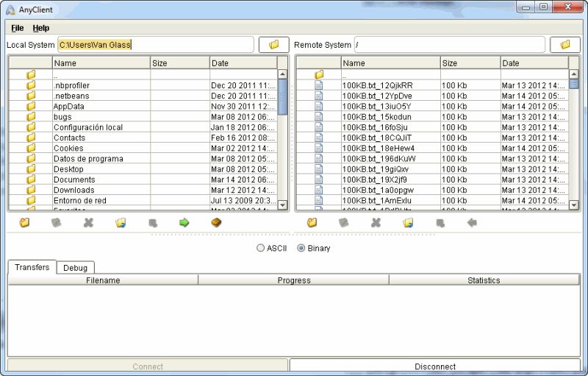Sort remote files by Size column header
The image size is (588, 376).
(470, 63)
